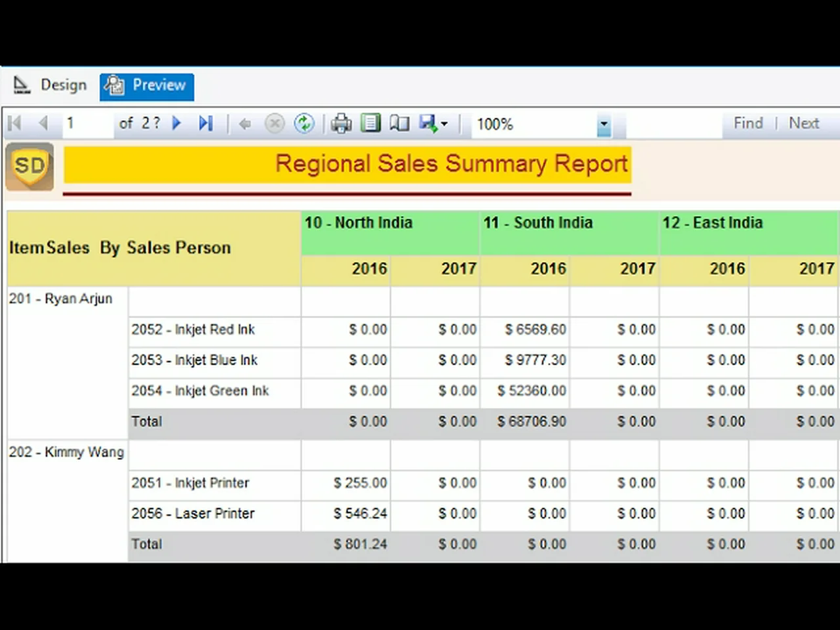The height and width of the screenshot is (630, 840).
Task: Advance to the next report page
Action: (177, 123)
